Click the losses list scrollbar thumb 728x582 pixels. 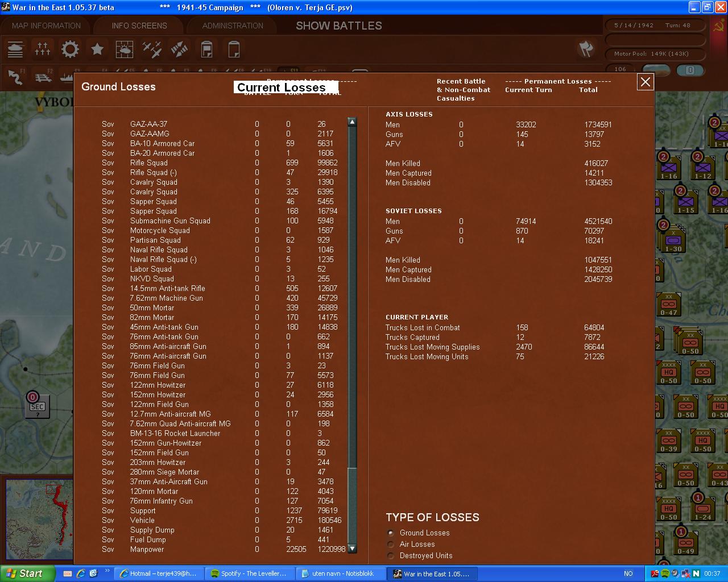[x=352, y=505]
